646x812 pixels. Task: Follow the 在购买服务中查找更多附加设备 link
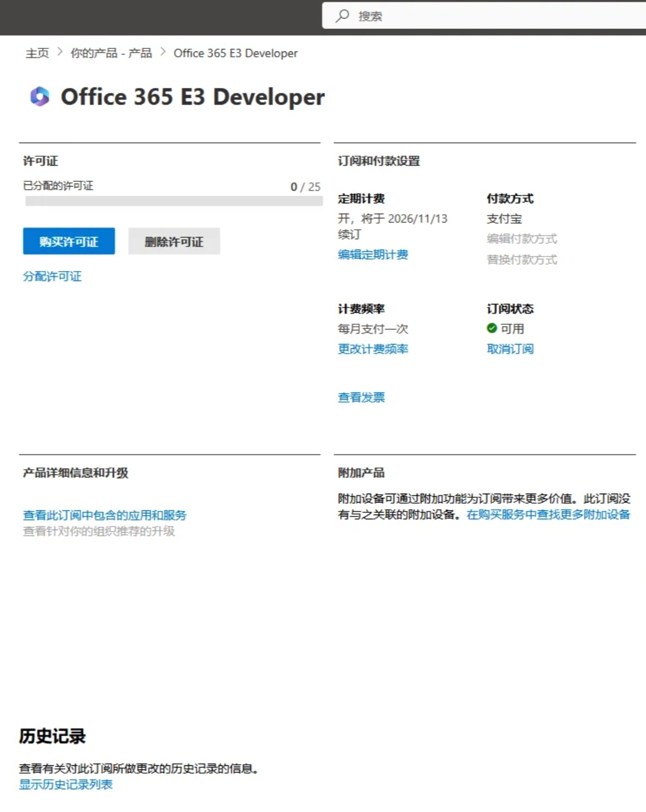548,515
